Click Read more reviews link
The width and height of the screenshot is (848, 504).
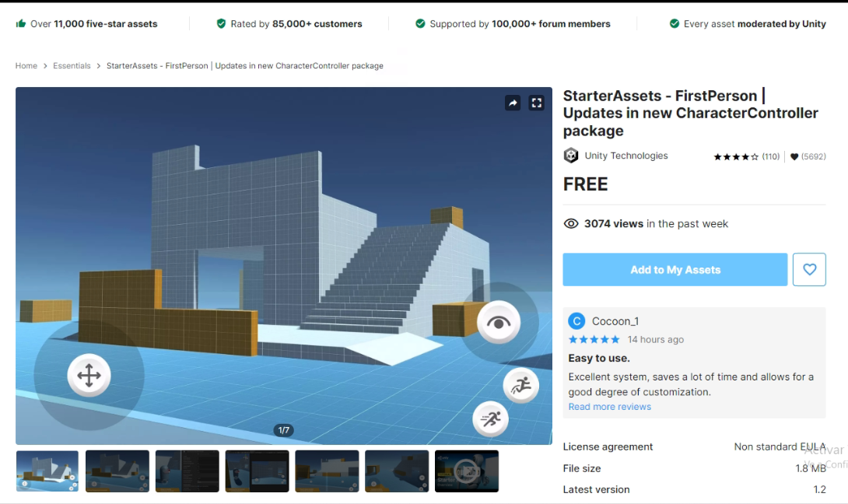point(609,407)
